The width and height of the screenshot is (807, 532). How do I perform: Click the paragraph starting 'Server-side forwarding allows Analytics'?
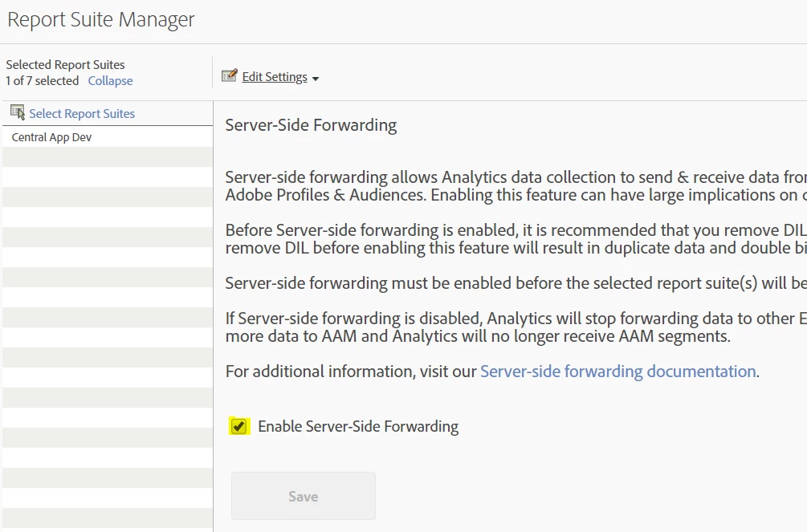514,186
